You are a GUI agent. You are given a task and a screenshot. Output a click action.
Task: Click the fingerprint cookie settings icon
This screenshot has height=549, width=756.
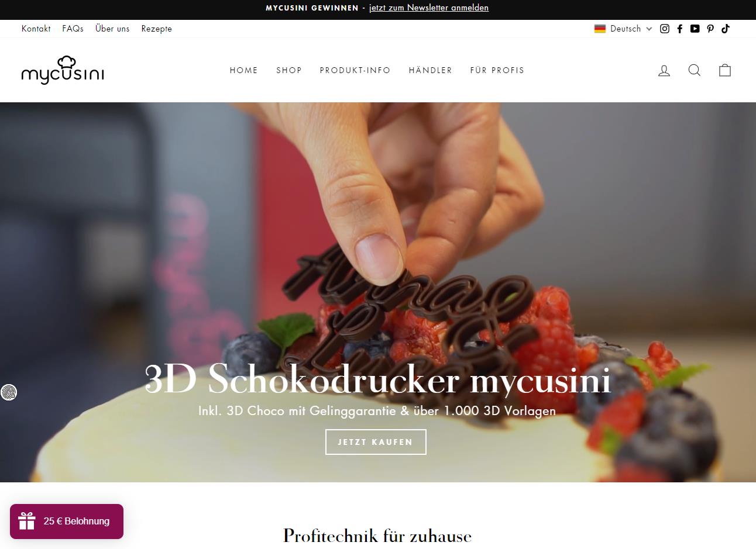(9, 392)
